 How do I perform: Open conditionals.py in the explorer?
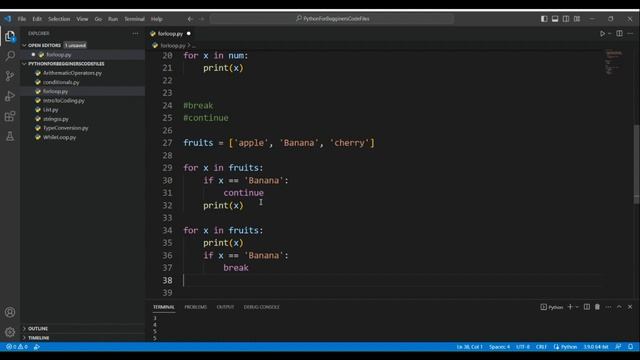[61, 82]
